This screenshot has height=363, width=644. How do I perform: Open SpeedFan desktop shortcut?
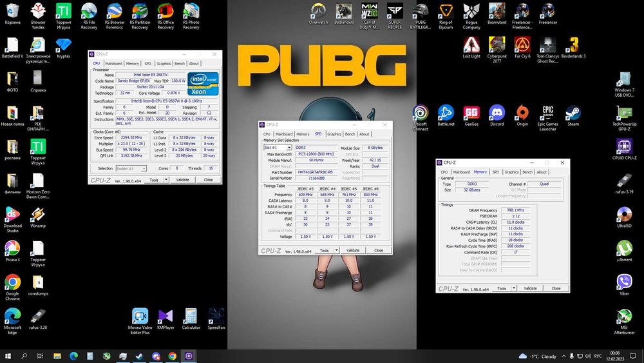tap(216, 319)
